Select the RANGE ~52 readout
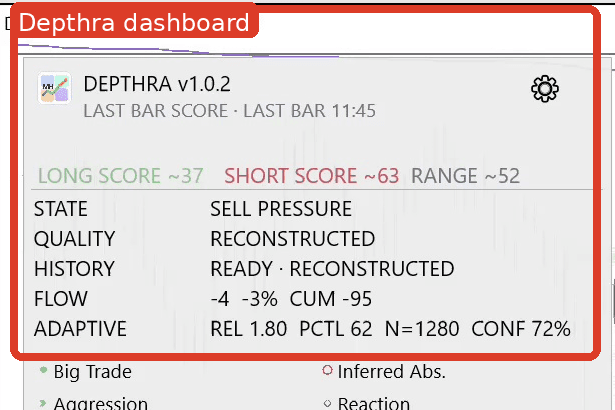This screenshot has height=410, width=615. (x=465, y=175)
